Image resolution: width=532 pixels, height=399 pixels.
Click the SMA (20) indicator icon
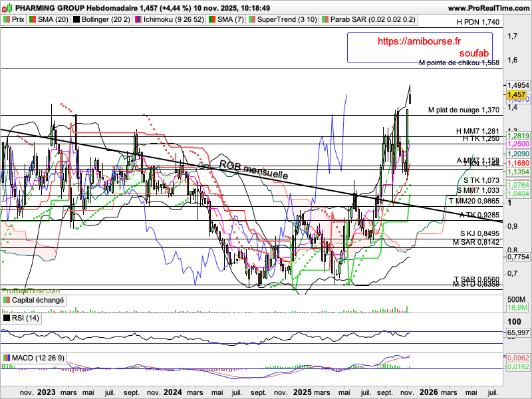pyautogui.click(x=32, y=20)
